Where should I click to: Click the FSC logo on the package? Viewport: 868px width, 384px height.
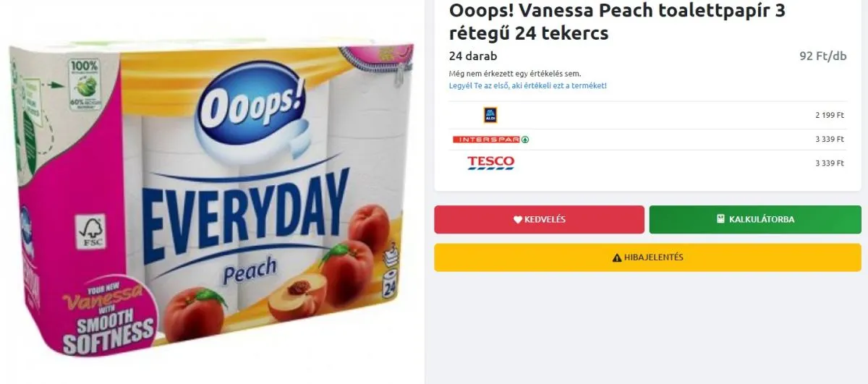(92, 231)
